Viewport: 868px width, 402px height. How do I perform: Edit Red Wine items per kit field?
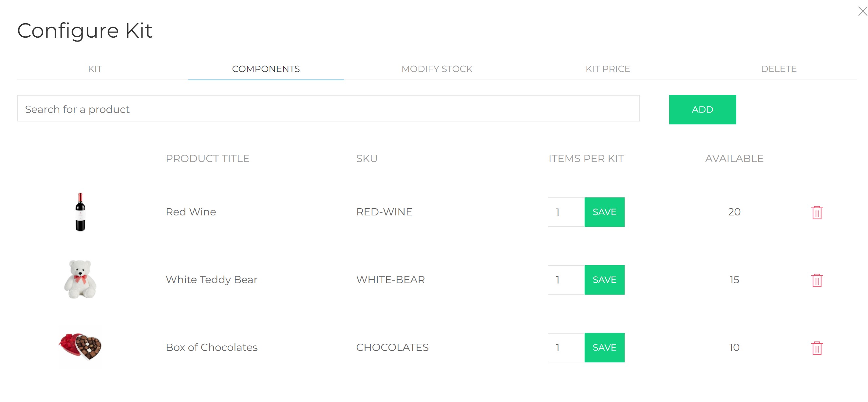pyautogui.click(x=566, y=212)
